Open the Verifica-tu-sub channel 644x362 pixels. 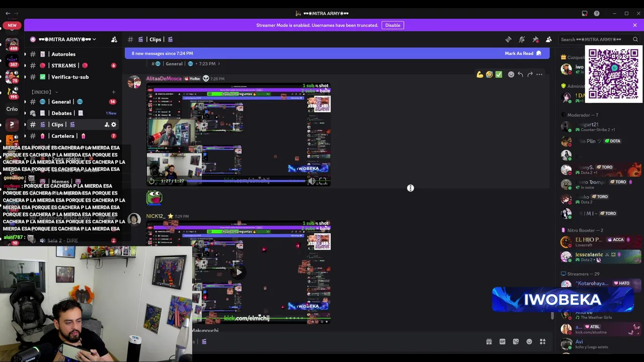(x=73, y=77)
